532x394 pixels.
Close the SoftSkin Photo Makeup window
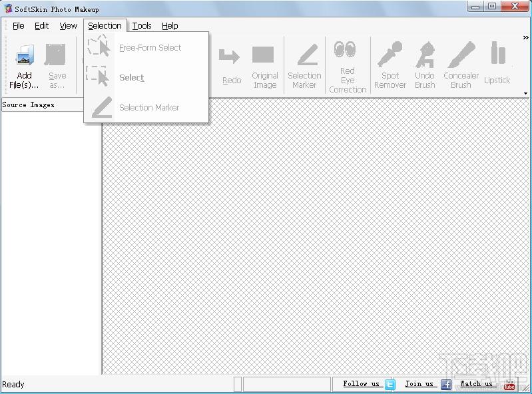point(515,7)
